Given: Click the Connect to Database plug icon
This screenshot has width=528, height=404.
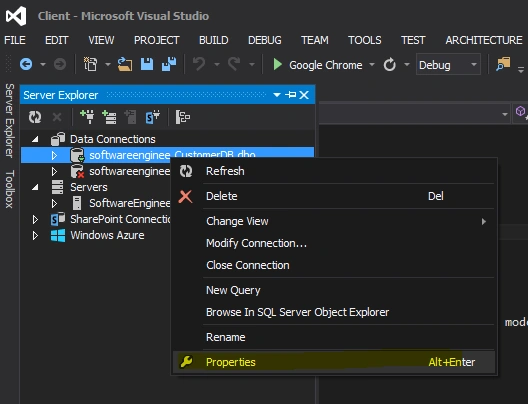Looking at the screenshot, I should pos(88,117).
